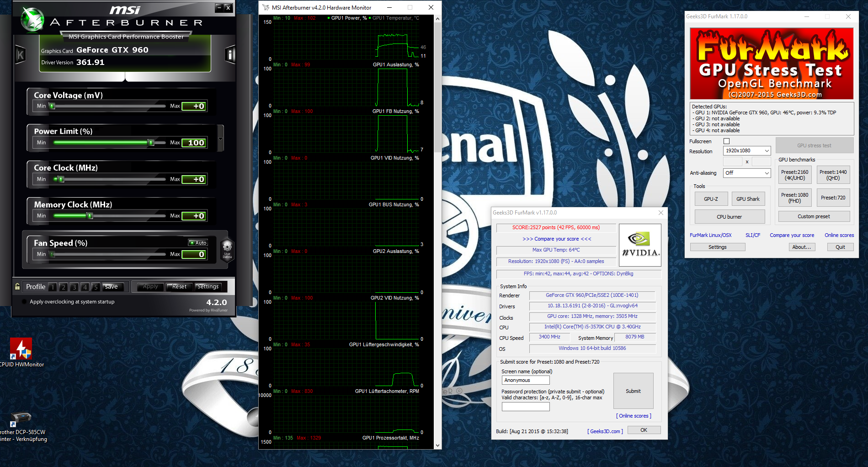Screen dimensions: 868x467
Task: Minimize the MSI Afterburner window
Action: coord(219,8)
